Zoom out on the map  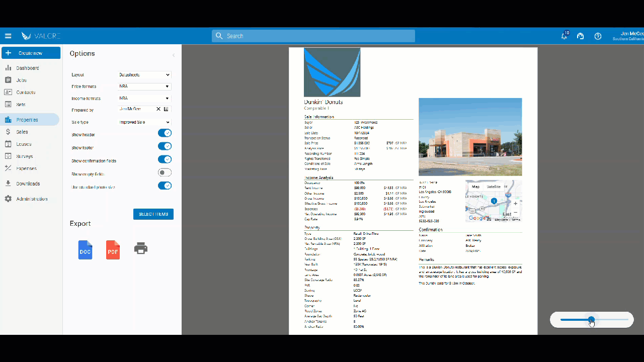tap(515, 212)
